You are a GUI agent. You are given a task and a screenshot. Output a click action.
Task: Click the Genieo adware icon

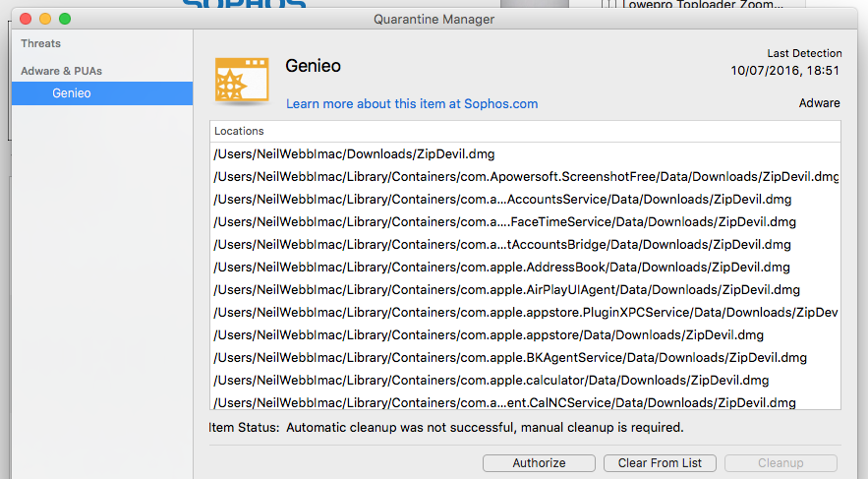242,81
